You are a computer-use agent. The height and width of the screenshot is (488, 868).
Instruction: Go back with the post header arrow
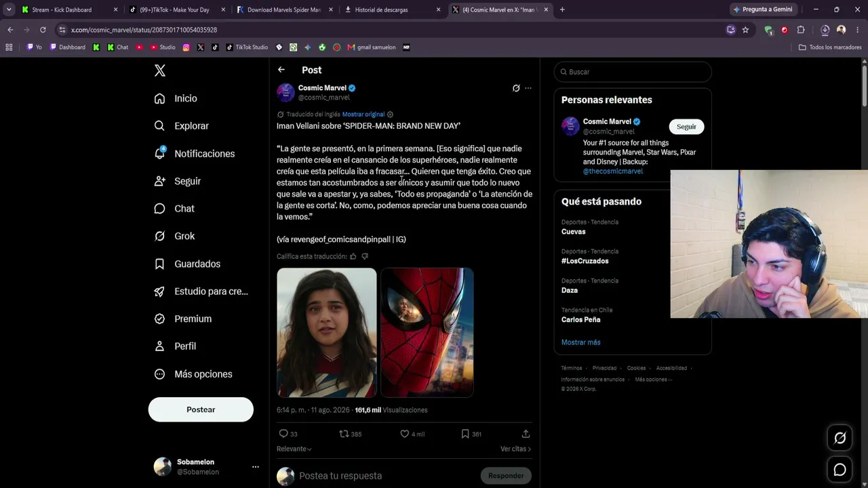[281, 70]
